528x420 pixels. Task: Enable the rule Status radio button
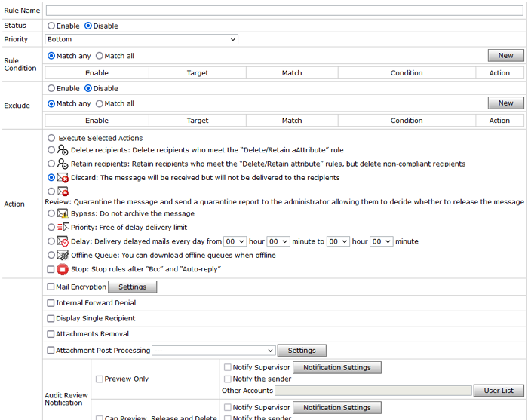(51, 26)
